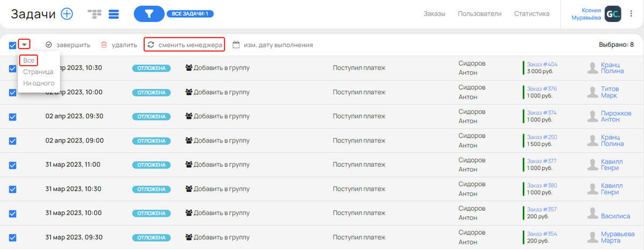The width and height of the screenshot is (644, 250).
Task: Switch to list view icon
Action: (113, 14)
